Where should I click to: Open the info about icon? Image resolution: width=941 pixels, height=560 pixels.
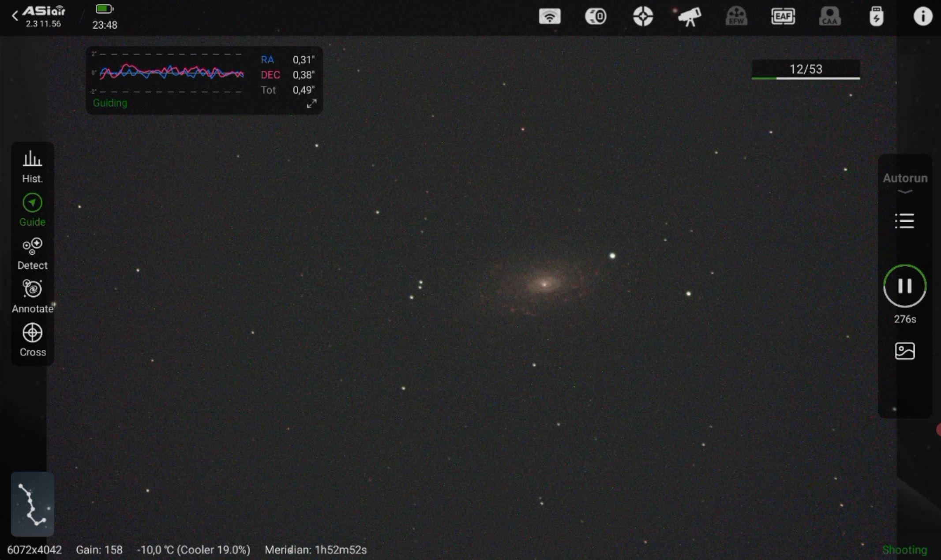tap(922, 17)
